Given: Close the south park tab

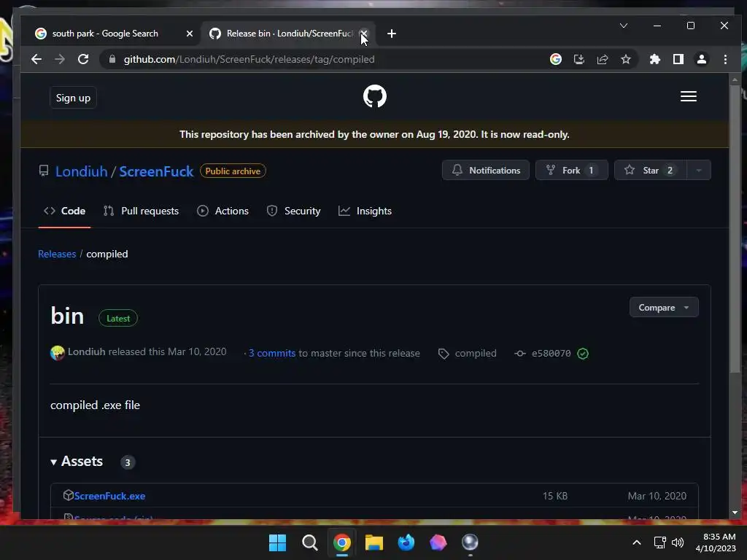Looking at the screenshot, I should [x=190, y=34].
